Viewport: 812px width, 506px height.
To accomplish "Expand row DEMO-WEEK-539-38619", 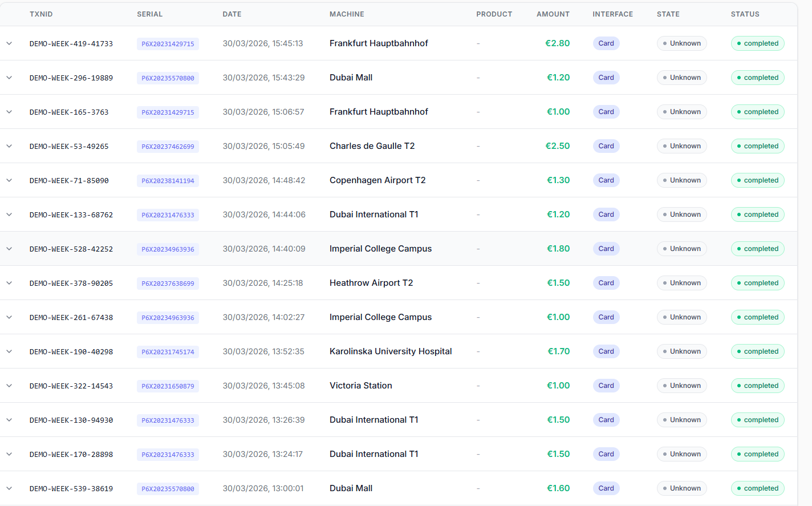I will (9, 488).
